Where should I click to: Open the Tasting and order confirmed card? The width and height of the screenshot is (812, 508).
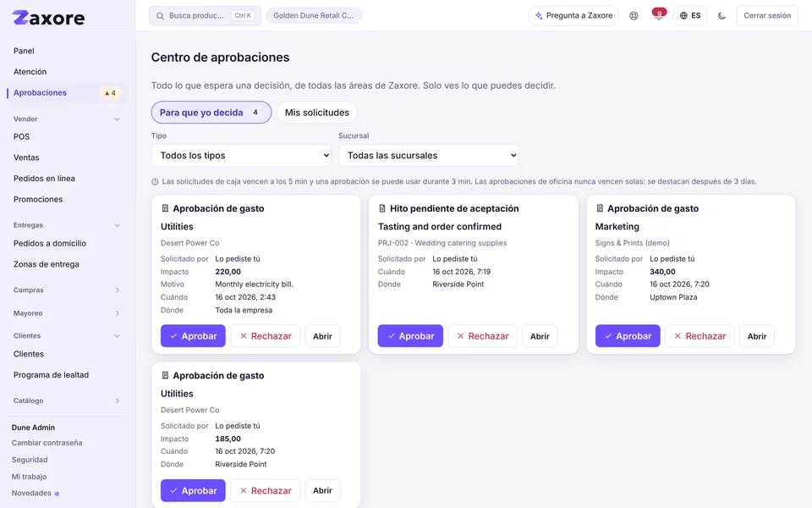[540, 336]
